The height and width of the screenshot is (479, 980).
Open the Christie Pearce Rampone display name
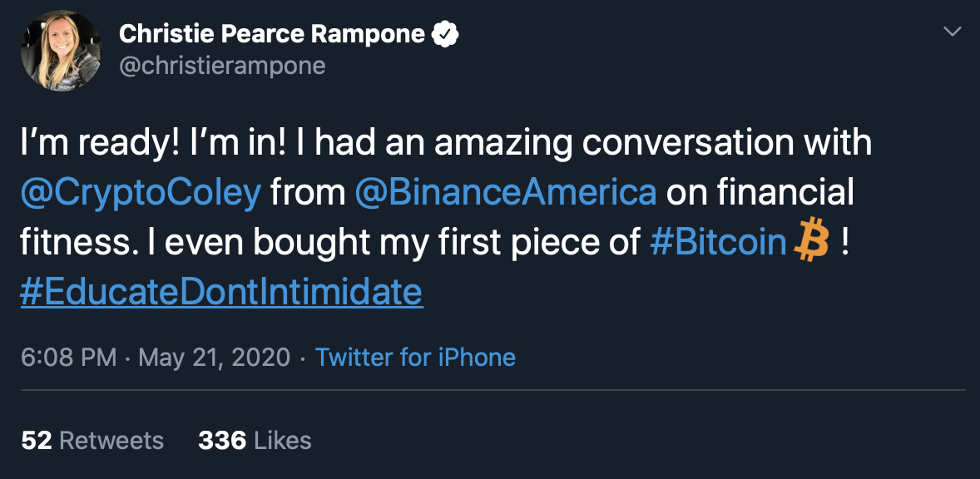[272, 34]
